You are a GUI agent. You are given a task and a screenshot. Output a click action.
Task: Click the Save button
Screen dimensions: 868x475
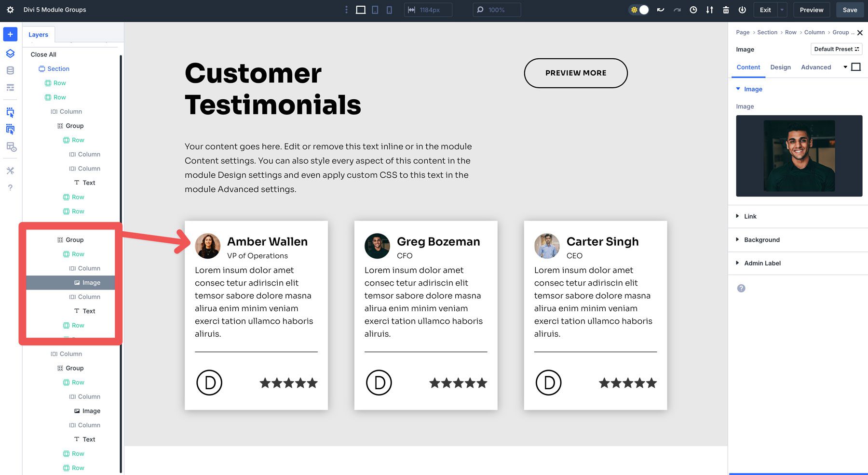(850, 10)
